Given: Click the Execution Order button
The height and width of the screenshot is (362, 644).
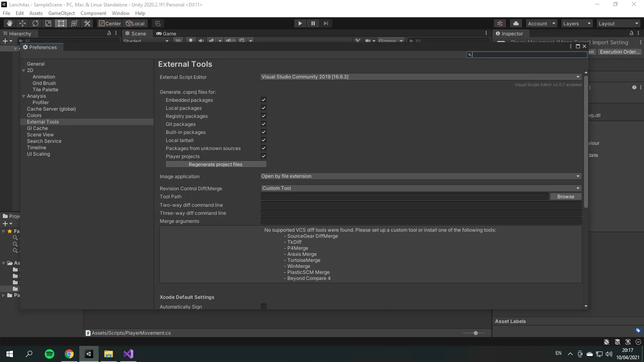Looking at the screenshot, I should pyautogui.click(x=619, y=52).
